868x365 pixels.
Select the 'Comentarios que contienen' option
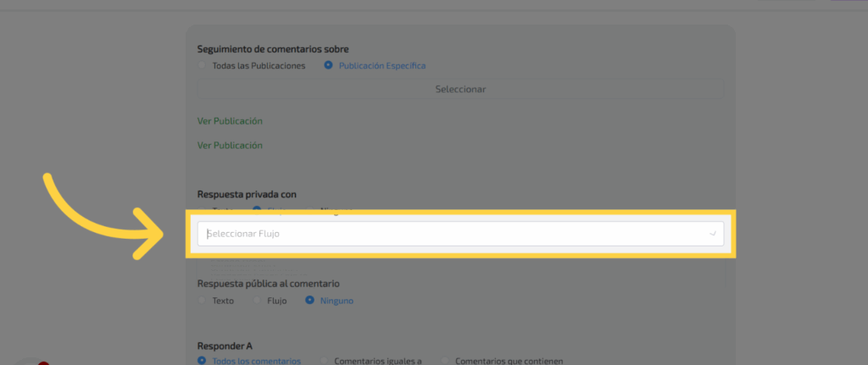click(x=445, y=361)
